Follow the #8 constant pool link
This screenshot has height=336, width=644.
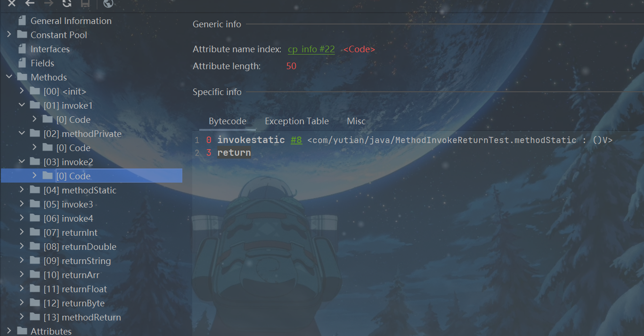pyautogui.click(x=296, y=140)
